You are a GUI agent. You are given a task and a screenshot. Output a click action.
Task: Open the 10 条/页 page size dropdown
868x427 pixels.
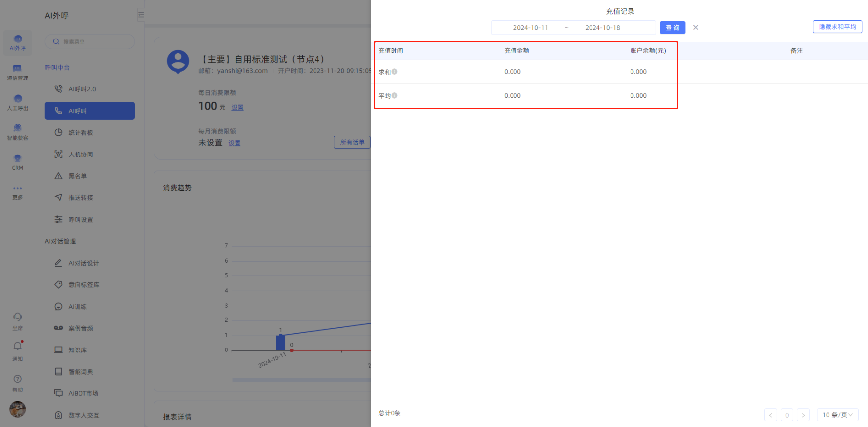click(x=837, y=415)
